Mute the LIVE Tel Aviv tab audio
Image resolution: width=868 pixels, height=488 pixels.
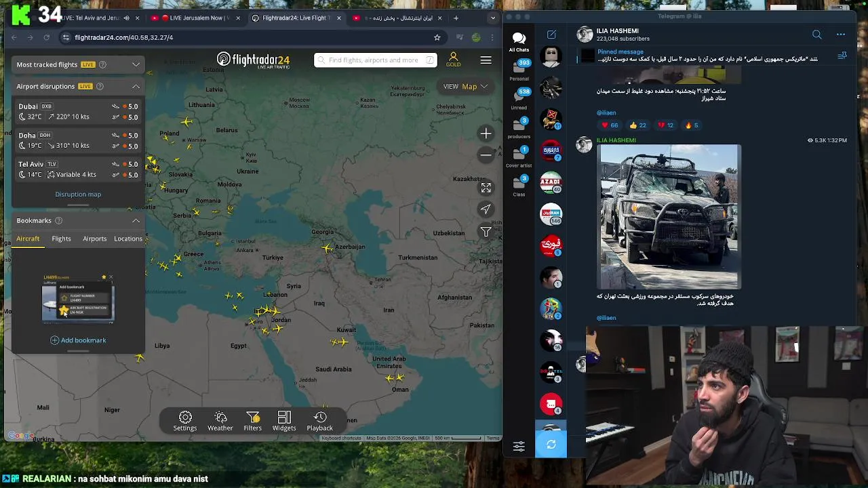click(x=126, y=18)
